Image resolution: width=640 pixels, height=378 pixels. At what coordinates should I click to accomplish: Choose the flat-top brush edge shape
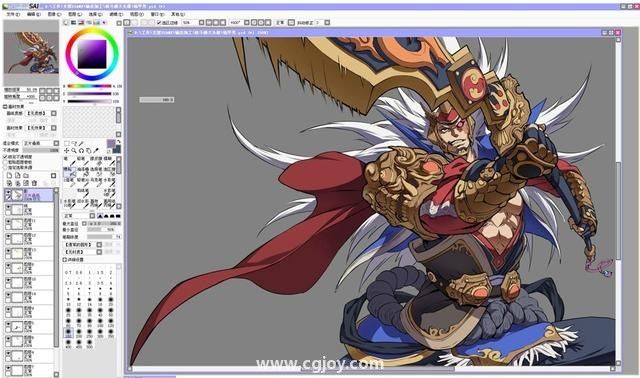tap(118, 216)
